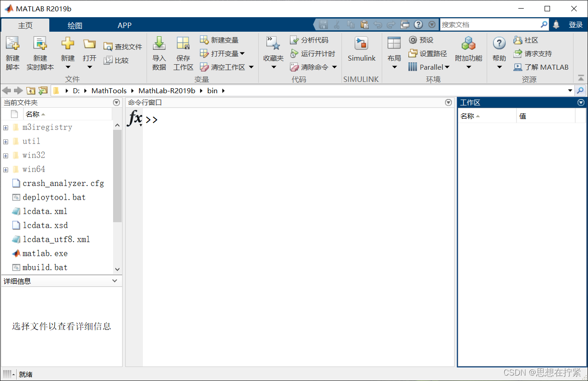Select lcdata.xsd file
This screenshot has height=381, width=588.
click(x=45, y=225)
